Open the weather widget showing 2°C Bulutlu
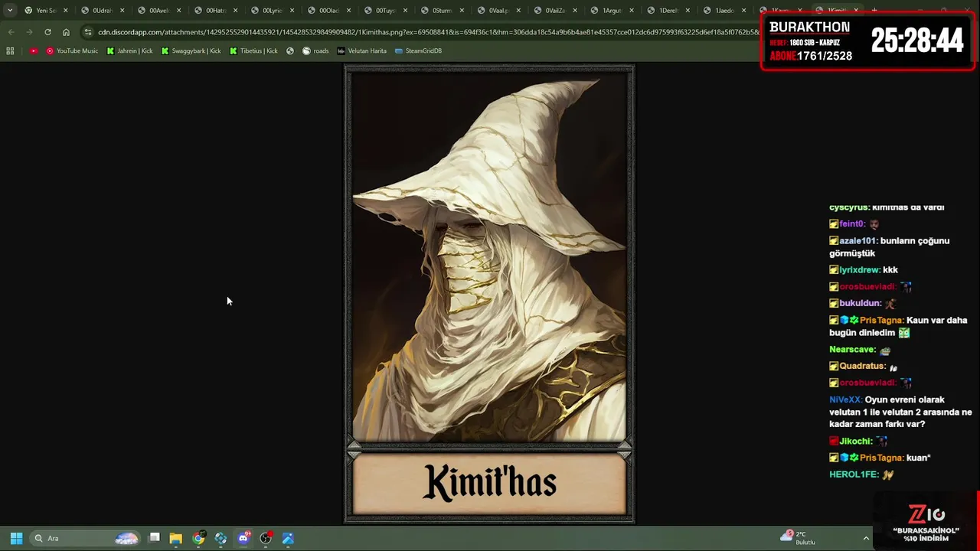Viewport: 980px width, 551px height. coord(798,538)
